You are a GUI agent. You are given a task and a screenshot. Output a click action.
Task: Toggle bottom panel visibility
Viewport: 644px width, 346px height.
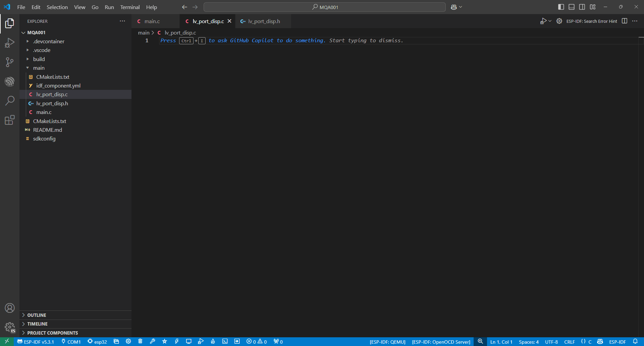[x=572, y=7]
